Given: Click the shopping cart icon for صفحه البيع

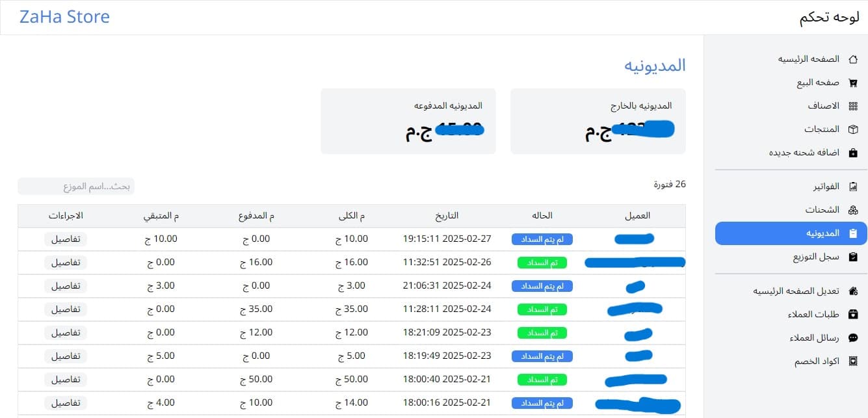Looking at the screenshot, I should (854, 83).
